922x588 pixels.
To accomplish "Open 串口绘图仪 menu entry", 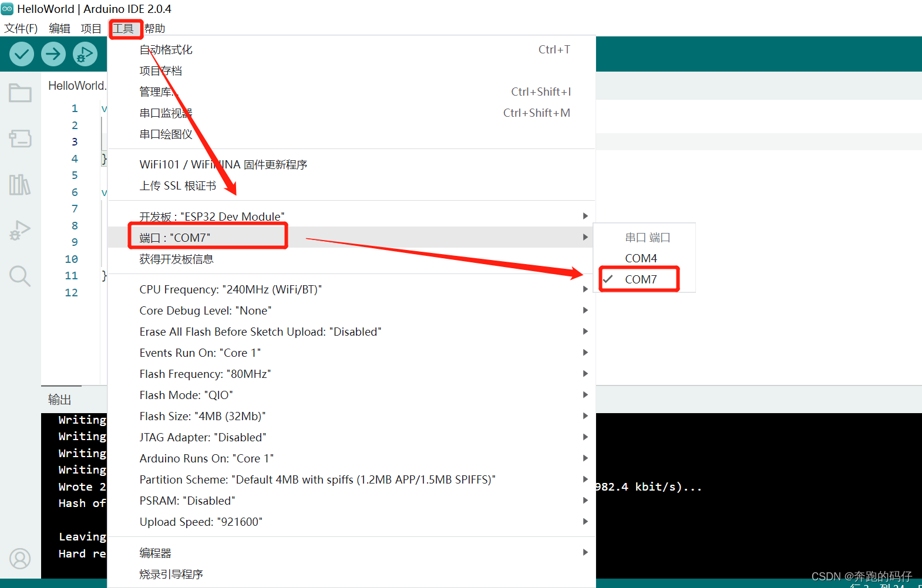I will pos(351,134).
